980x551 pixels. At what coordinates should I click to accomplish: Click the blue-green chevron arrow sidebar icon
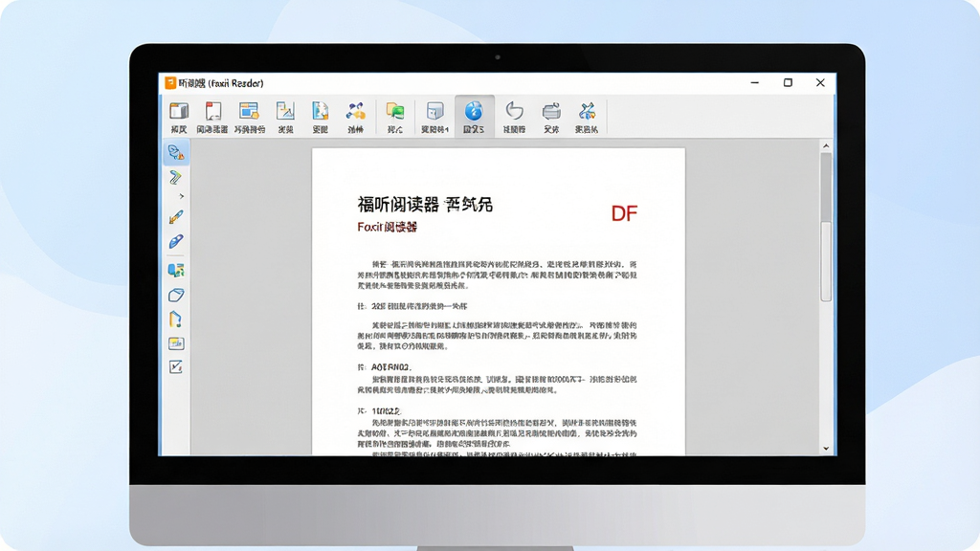[x=176, y=177]
